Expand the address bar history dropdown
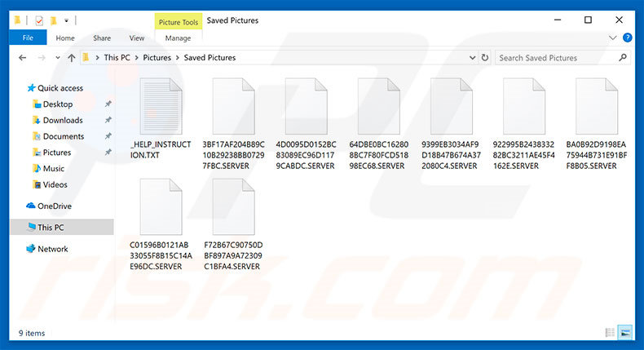Image resolution: width=644 pixels, height=350 pixels. (472, 58)
